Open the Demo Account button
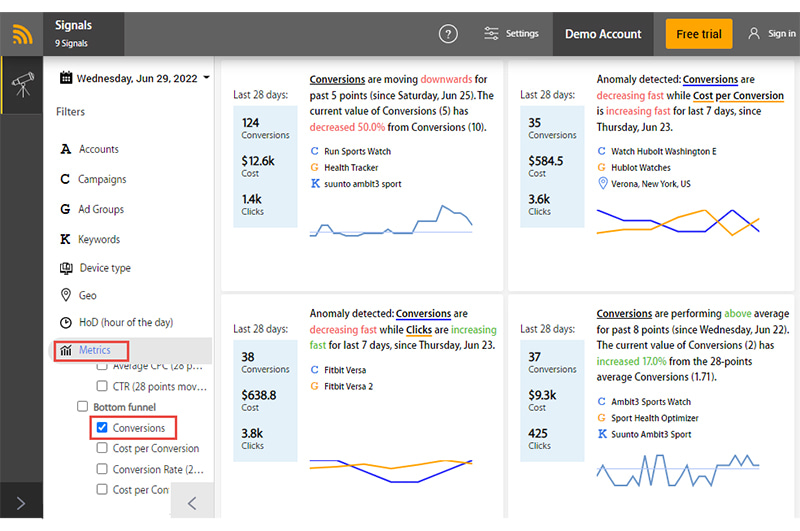The width and height of the screenshot is (800, 531). point(603,34)
